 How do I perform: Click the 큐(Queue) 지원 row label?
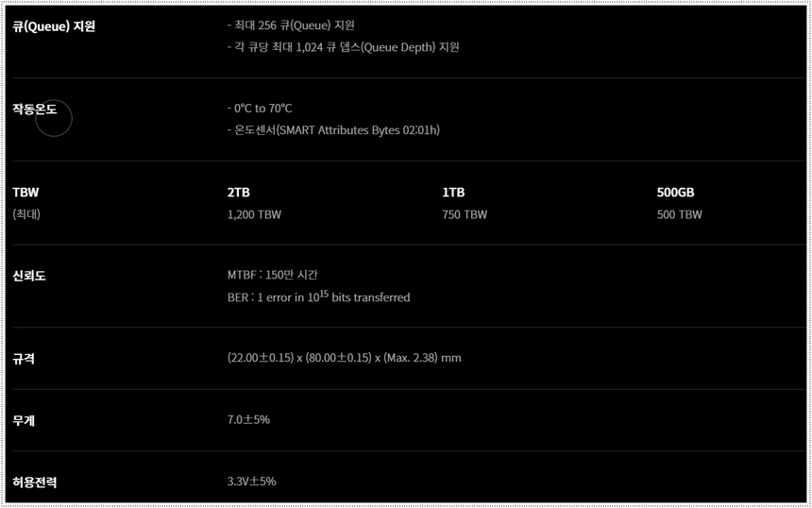click(54, 26)
